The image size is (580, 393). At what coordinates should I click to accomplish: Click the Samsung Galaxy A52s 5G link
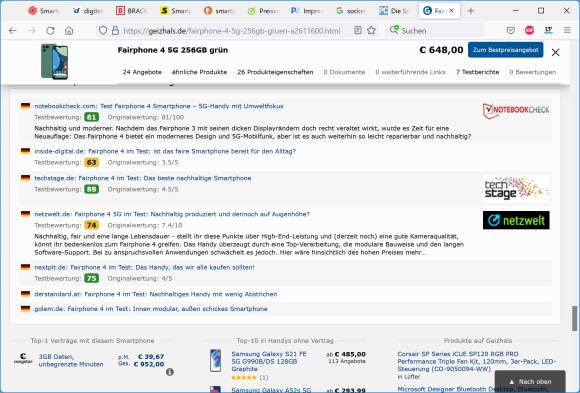click(x=271, y=390)
